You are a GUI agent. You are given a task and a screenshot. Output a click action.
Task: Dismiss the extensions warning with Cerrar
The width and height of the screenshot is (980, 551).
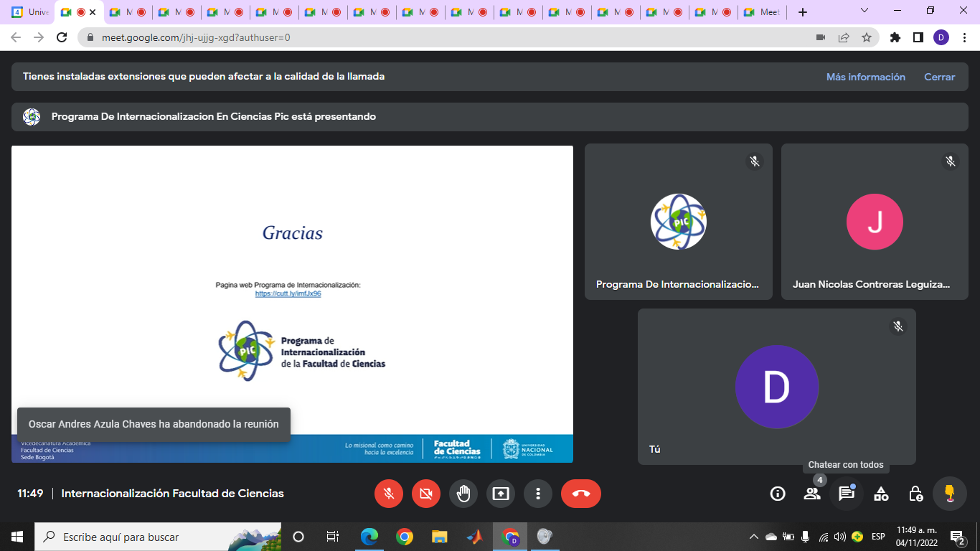[939, 77]
